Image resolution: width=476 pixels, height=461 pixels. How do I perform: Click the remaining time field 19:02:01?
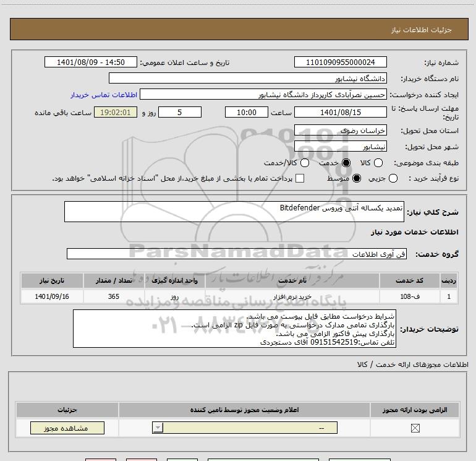pyautogui.click(x=116, y=112)
